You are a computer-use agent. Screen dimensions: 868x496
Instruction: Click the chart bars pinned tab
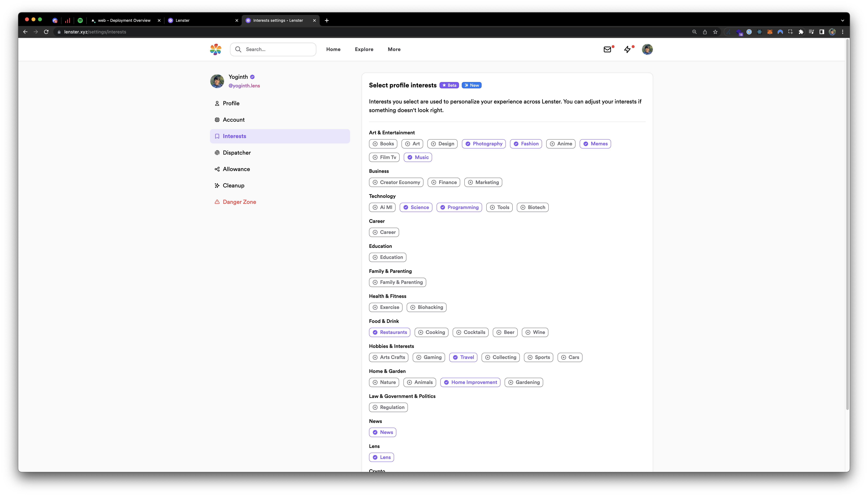point(67,20)
